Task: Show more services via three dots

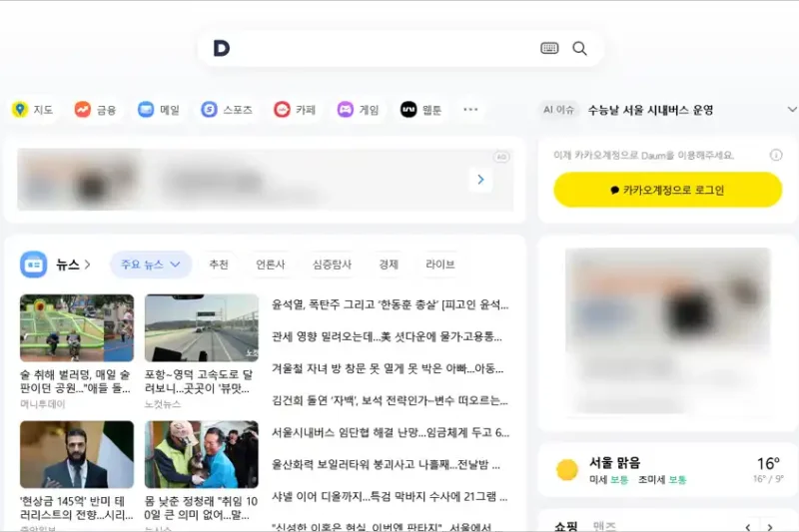Action: pos(470,110)
